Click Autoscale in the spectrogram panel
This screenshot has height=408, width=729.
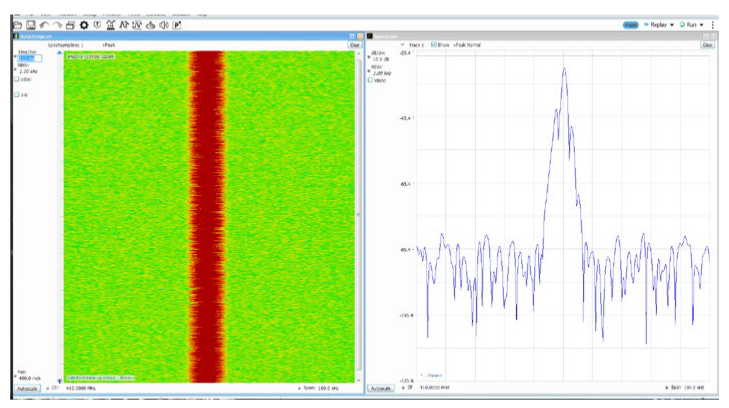point(26,387)
